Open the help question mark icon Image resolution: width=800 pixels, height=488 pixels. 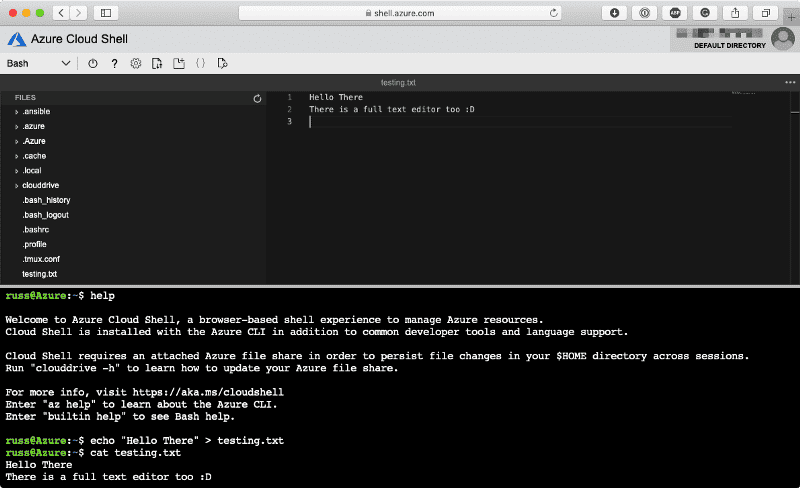(x=115, y=63)
